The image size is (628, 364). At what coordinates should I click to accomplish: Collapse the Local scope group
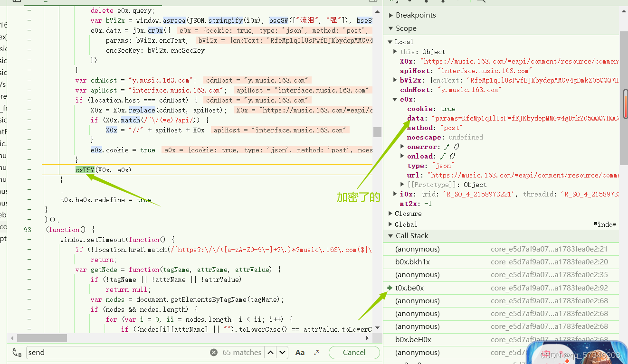(x=390, y=42)
